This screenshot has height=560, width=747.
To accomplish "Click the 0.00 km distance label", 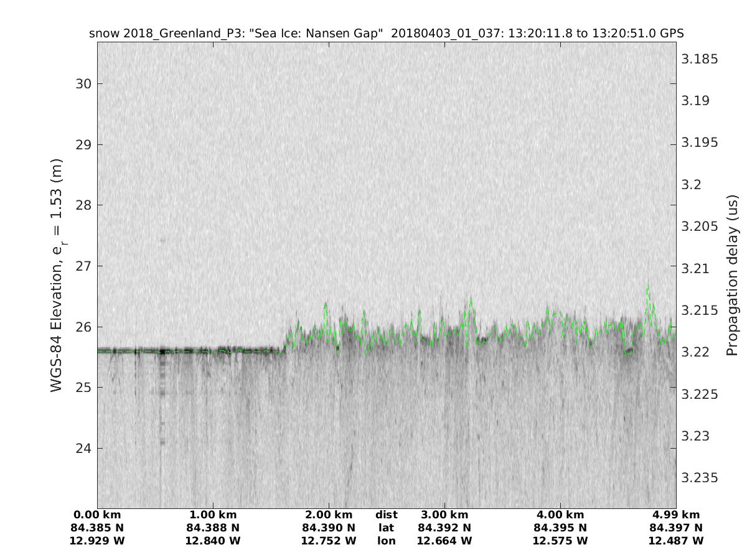I will tap(98, 515).
